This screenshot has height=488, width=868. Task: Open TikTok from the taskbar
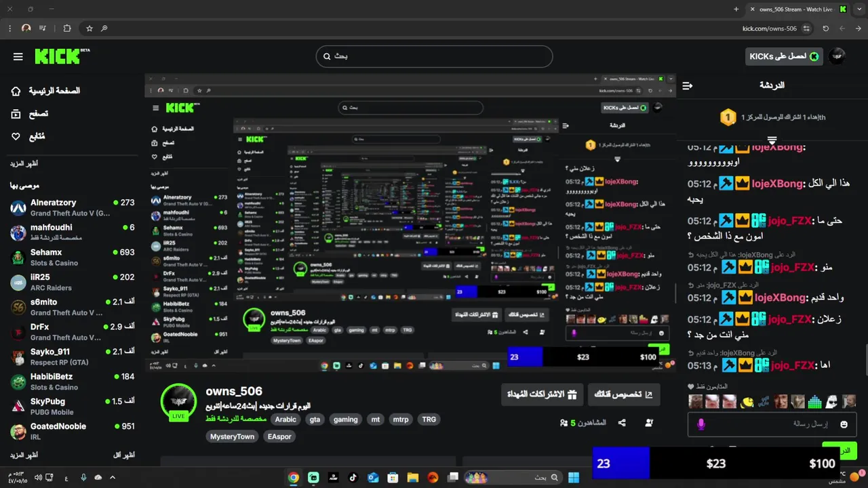click(353, 477)
